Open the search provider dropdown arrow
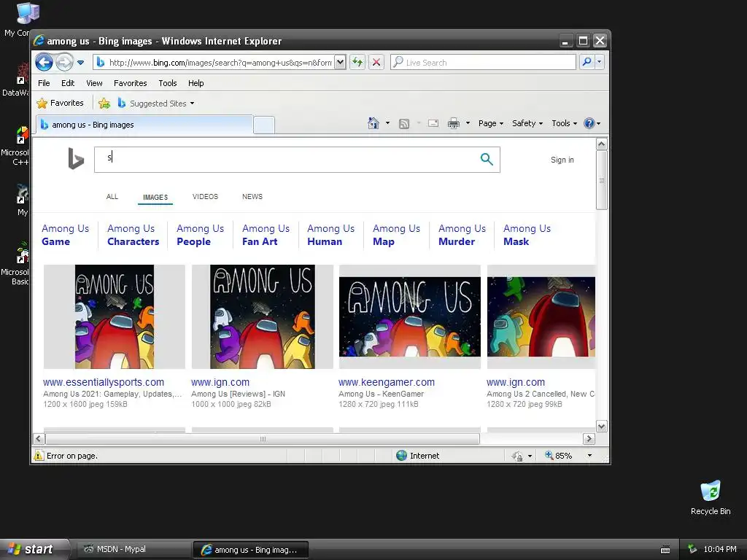This screenshot has height=560, width=747. (600, 62)
